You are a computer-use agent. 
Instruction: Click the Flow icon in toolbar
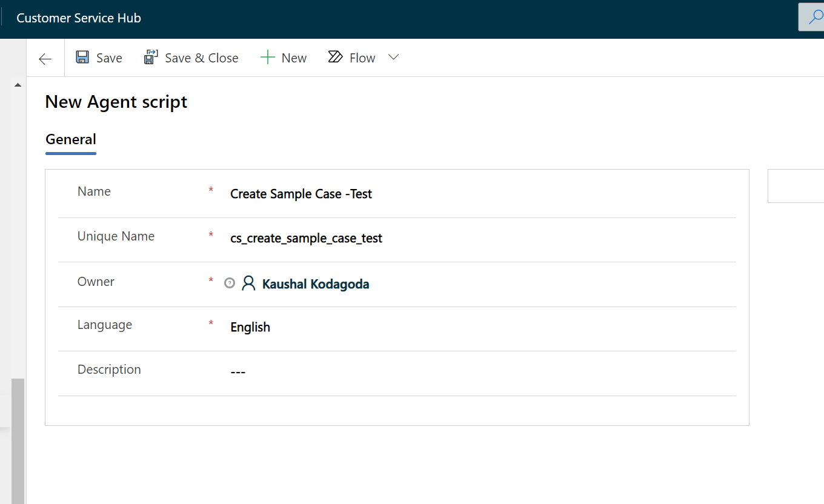click(x=335, y=58)
